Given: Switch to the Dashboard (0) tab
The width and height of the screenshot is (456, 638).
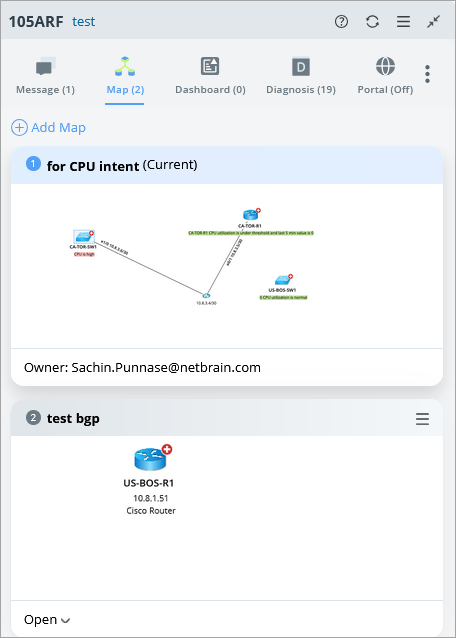Looking at the screenshot, I should [x=210, y=76].
